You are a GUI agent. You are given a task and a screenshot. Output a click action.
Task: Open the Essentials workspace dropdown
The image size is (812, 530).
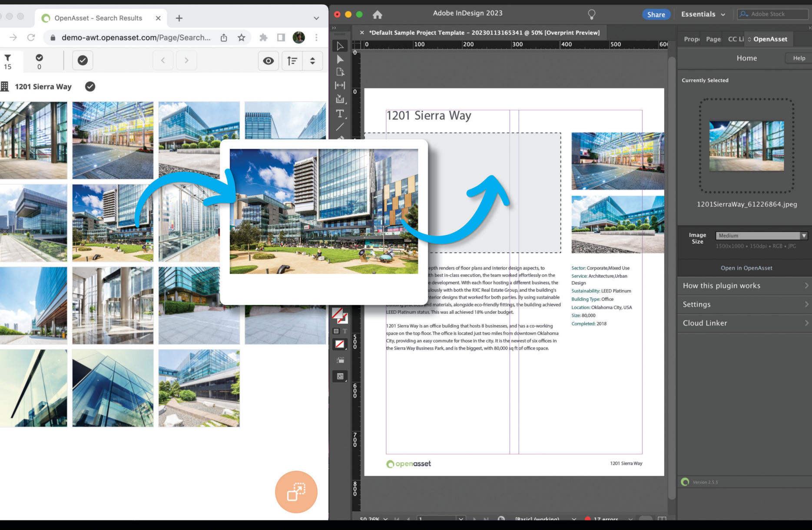[x=703, y=14]
